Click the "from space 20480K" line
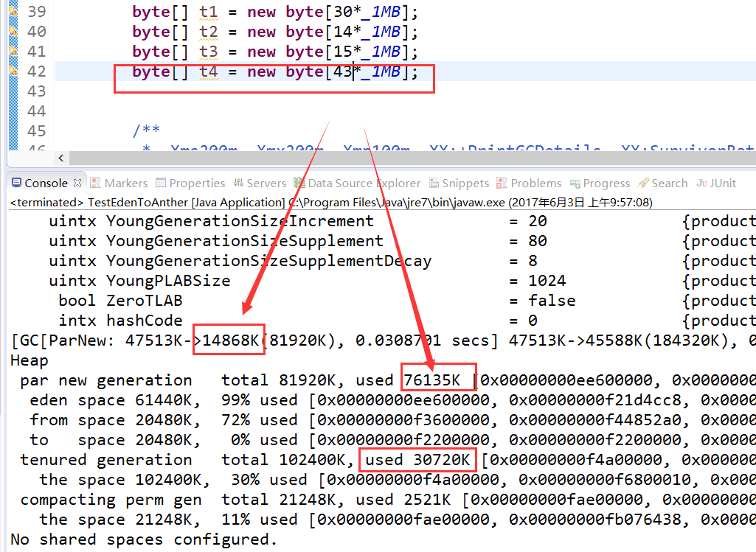 [x=392, y=420]
